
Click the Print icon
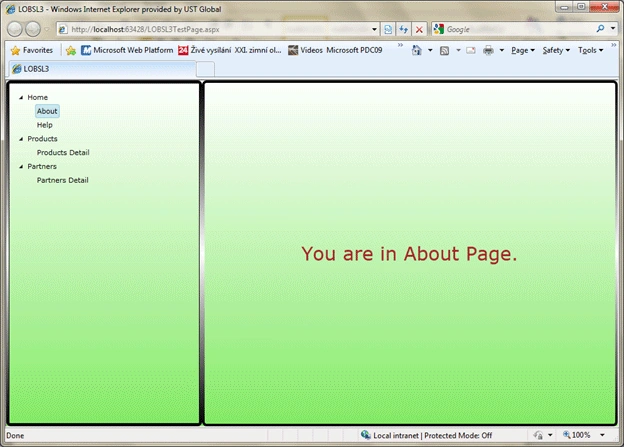coord(488,51)
